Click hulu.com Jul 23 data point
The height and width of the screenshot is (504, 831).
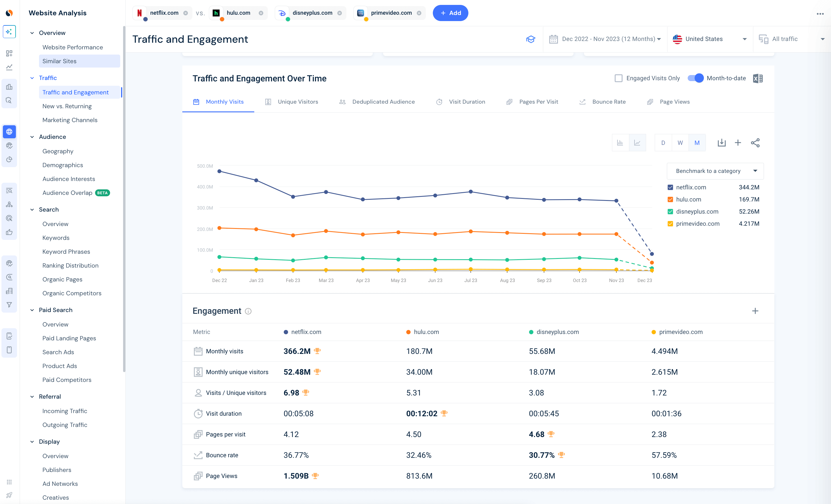(470, 232)
